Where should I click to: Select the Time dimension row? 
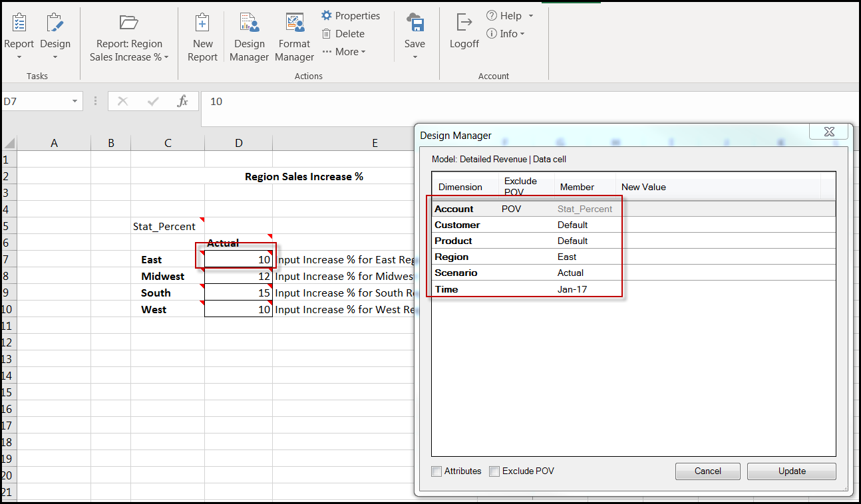[633, 289]
